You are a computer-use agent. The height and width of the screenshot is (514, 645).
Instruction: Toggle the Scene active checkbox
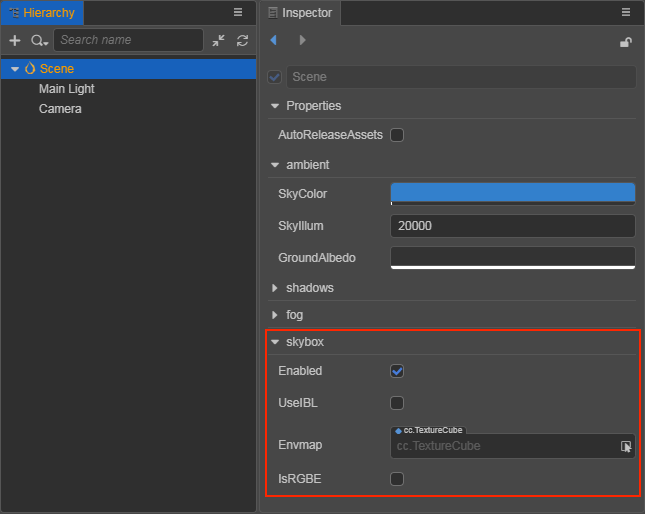(274, 77)
